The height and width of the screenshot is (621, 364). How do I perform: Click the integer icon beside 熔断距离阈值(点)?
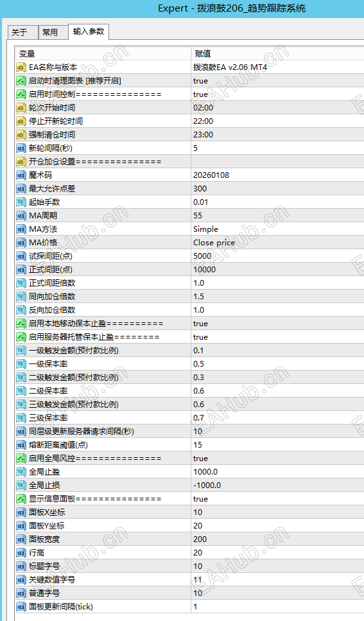[21, 445]
